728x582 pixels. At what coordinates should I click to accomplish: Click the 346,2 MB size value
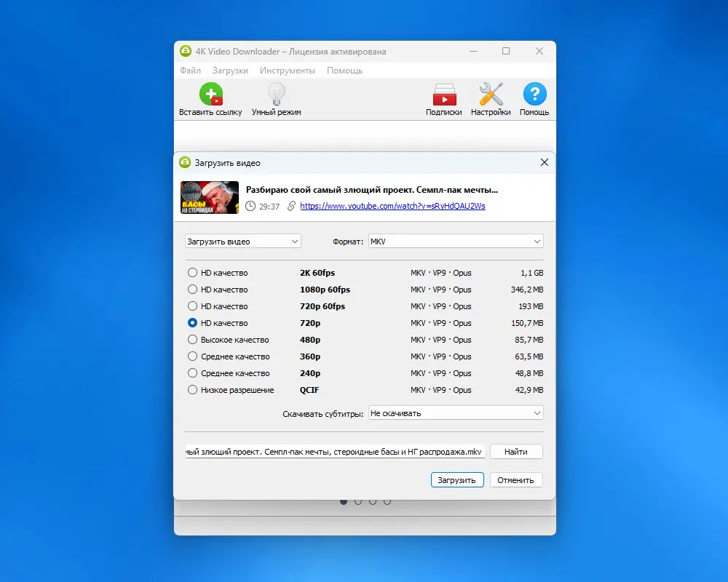pos(527,290)
